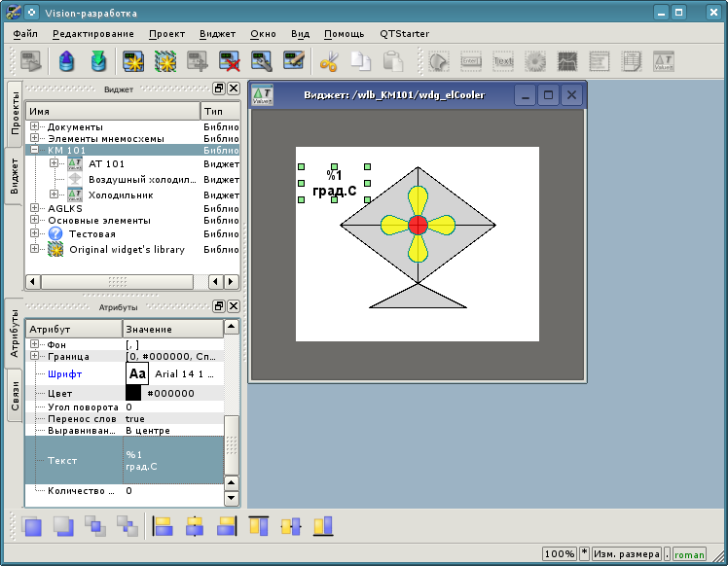Screen dimensions: 728x566
Task: Click the black Цвет color swatch
Action: coord(133,393)
